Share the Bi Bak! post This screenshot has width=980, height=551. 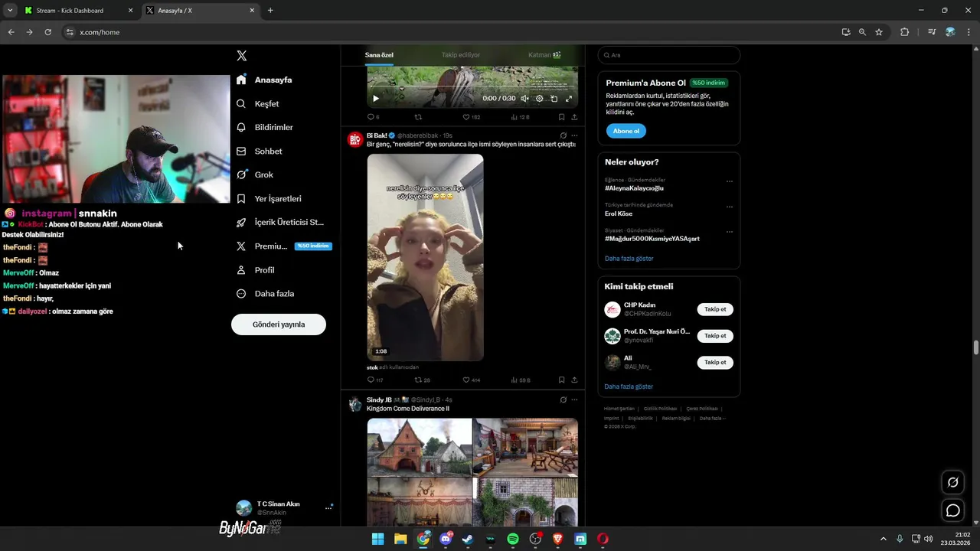tap(574, 380)
